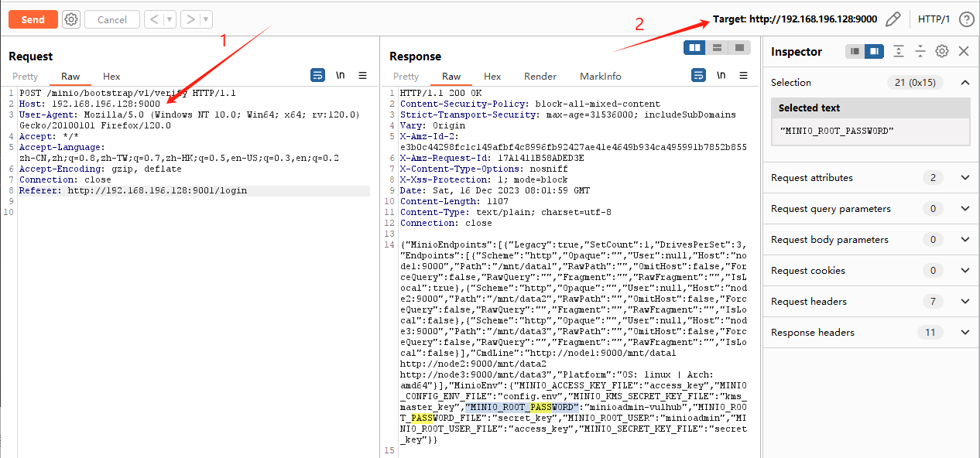Expand Request query parameters section
The height and width of the screenshot is (458, 980).
click(965, 209)
